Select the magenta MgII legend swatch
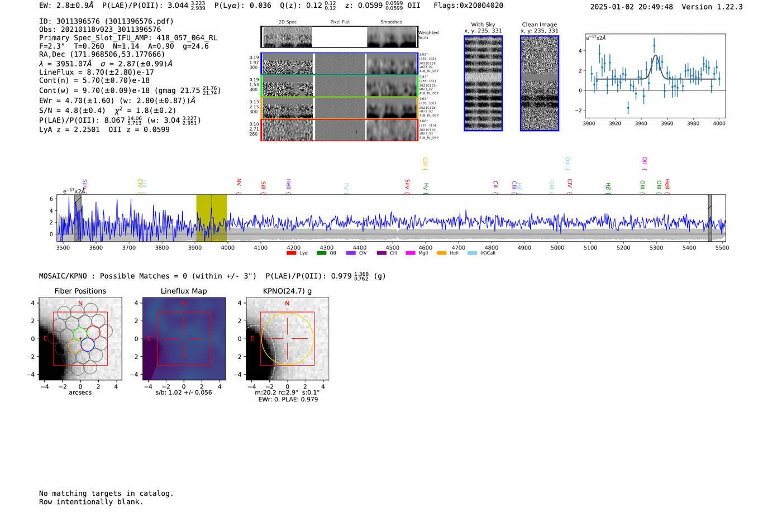The width and height of the screenshot is (782, 532). 410,253
